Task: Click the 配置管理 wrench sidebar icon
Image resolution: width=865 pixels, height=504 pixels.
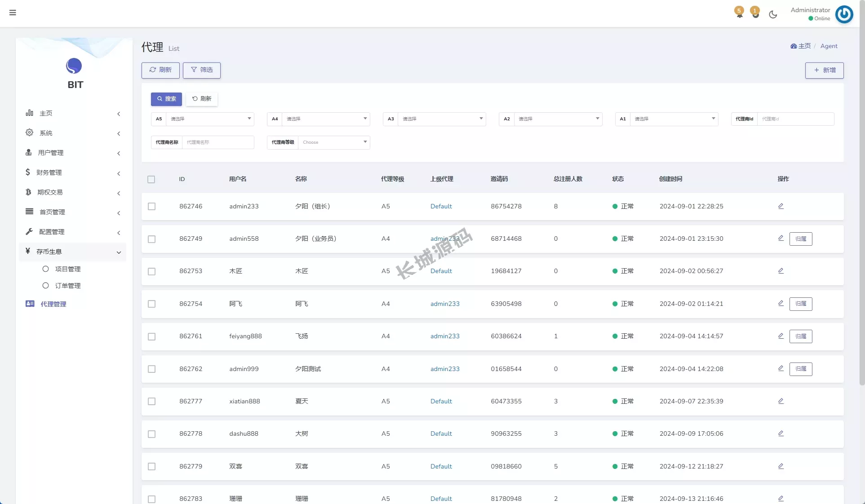Action: 29,231
